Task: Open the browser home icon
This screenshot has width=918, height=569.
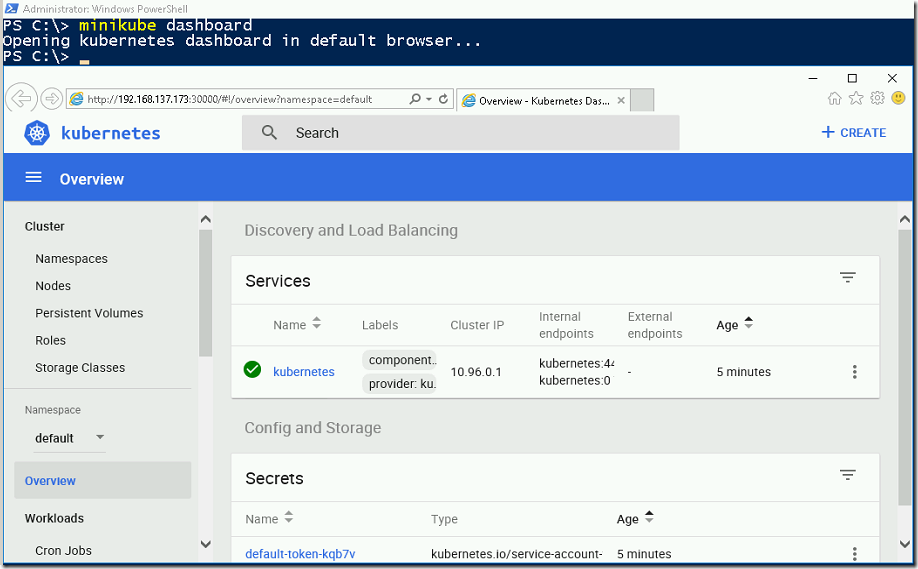Action: (x=834, y=98)
